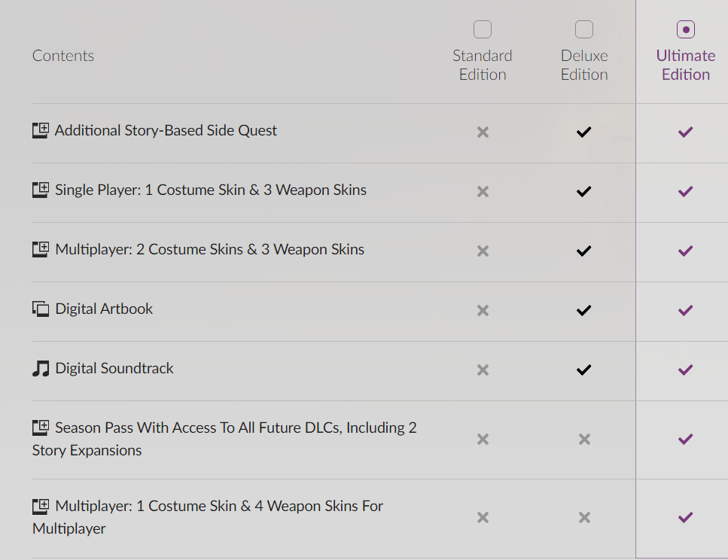The width and height of the screenshot is (728, 560).
Task: Click the Additional Story-Based Side Quest text
Action: (166, 130)
